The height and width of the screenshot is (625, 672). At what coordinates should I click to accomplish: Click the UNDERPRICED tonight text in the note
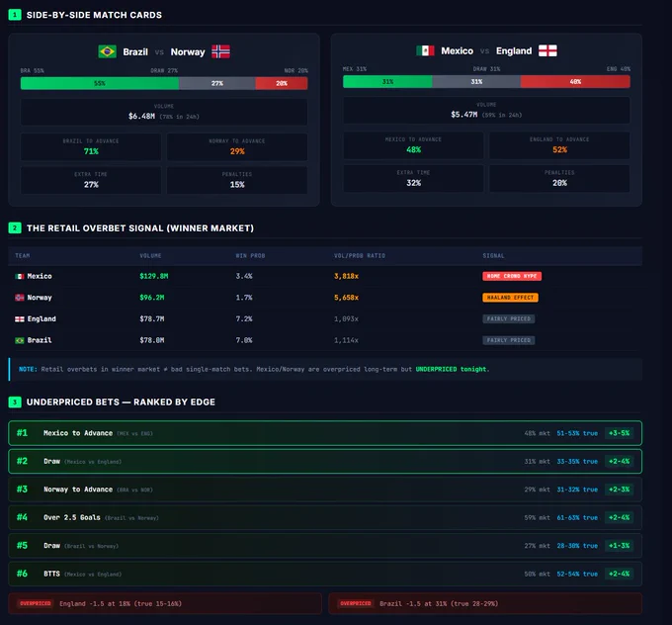click(452, 369)
